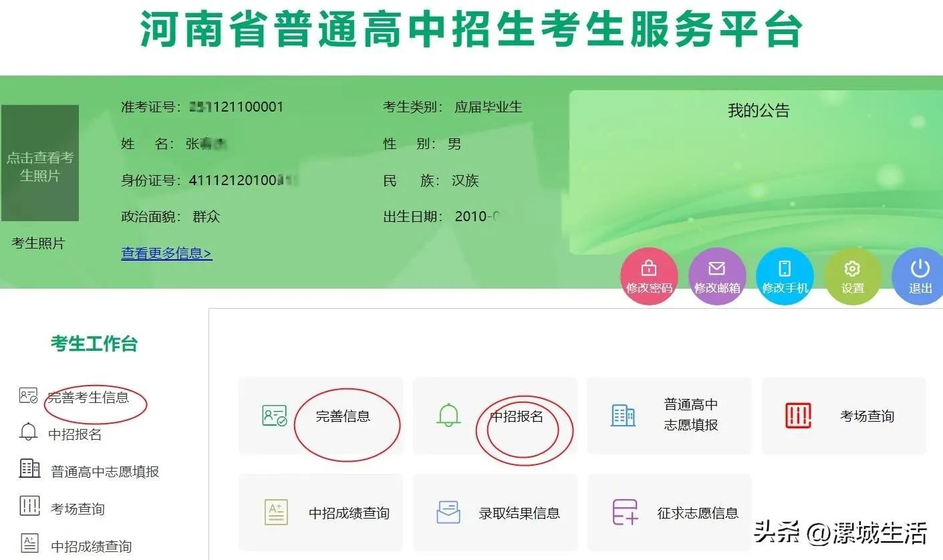The height and width of the screenshot is (560, 943).
Task: Click the 中招成绩查询 score sheet tile icon
Action: 275,513
